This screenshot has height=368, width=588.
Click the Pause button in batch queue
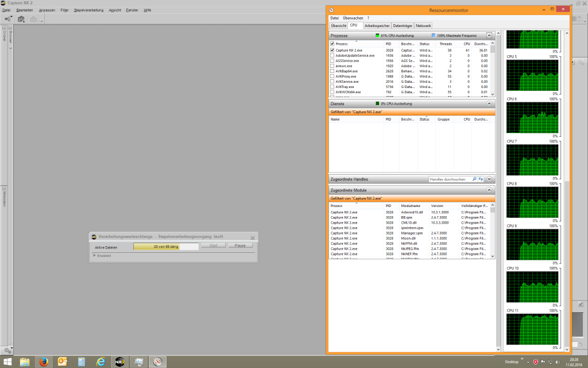point(240,246)
